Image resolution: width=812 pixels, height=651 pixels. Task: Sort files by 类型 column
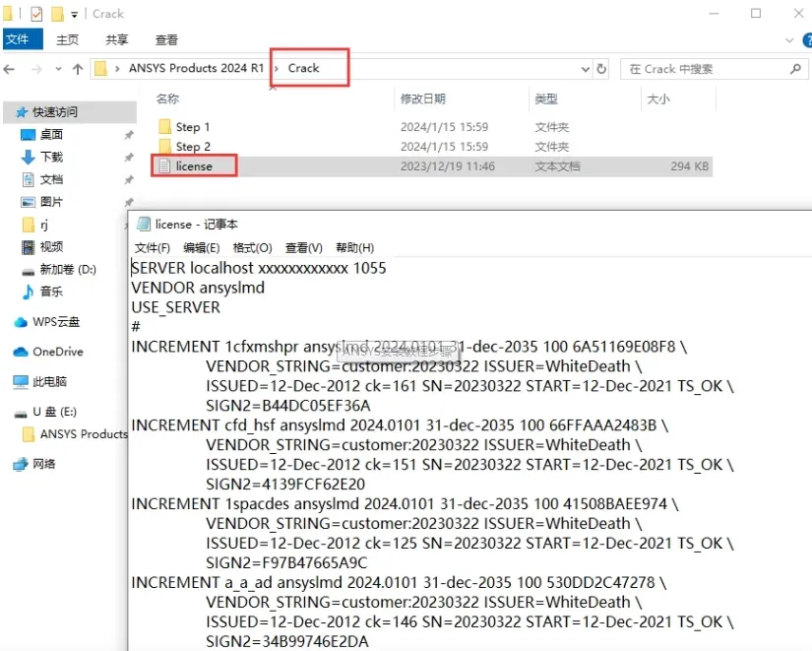546,99
